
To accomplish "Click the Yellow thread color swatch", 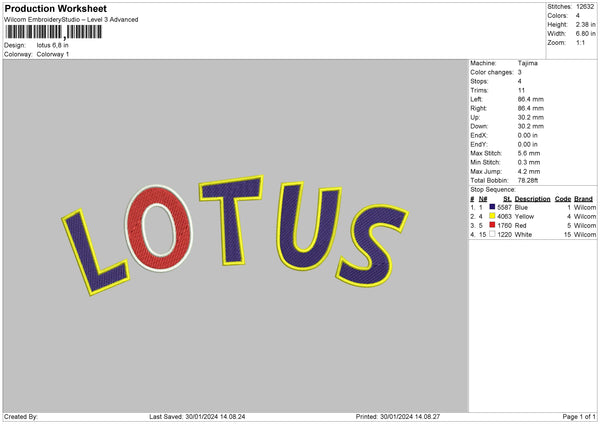I will tap(492, 216).
